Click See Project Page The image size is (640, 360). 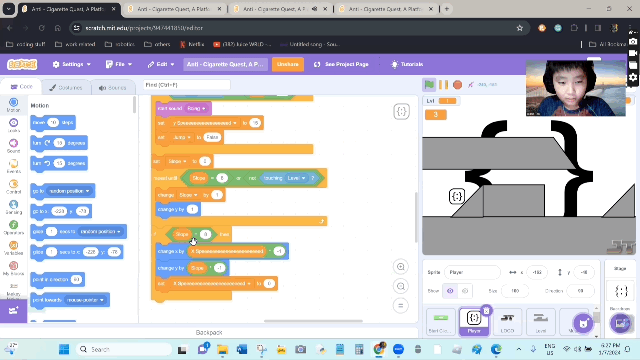click(341, 64)
